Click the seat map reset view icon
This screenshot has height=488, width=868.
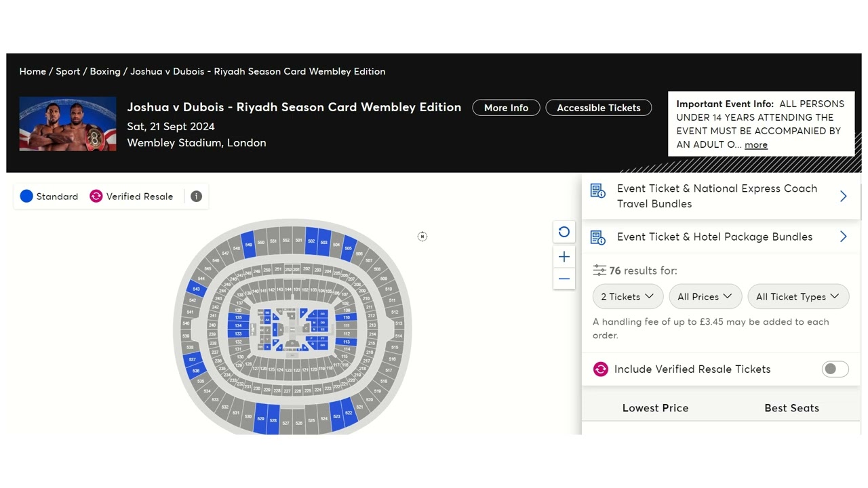tap(564, 232)
